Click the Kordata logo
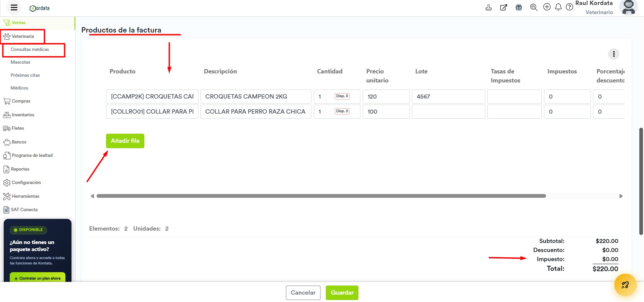Screen dimensions: 644x302 [x=40, y=8]
